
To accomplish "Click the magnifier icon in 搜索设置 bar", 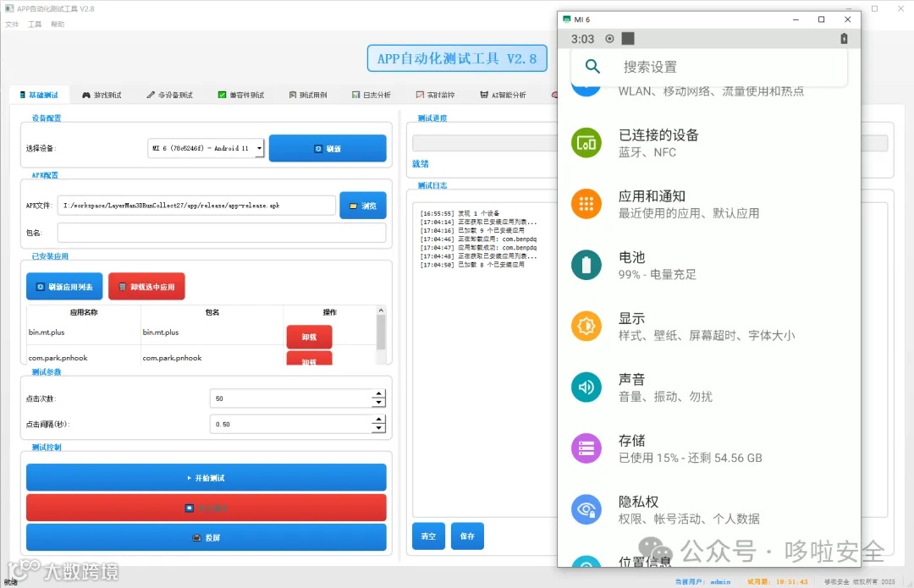I will (x=592, y=66).
